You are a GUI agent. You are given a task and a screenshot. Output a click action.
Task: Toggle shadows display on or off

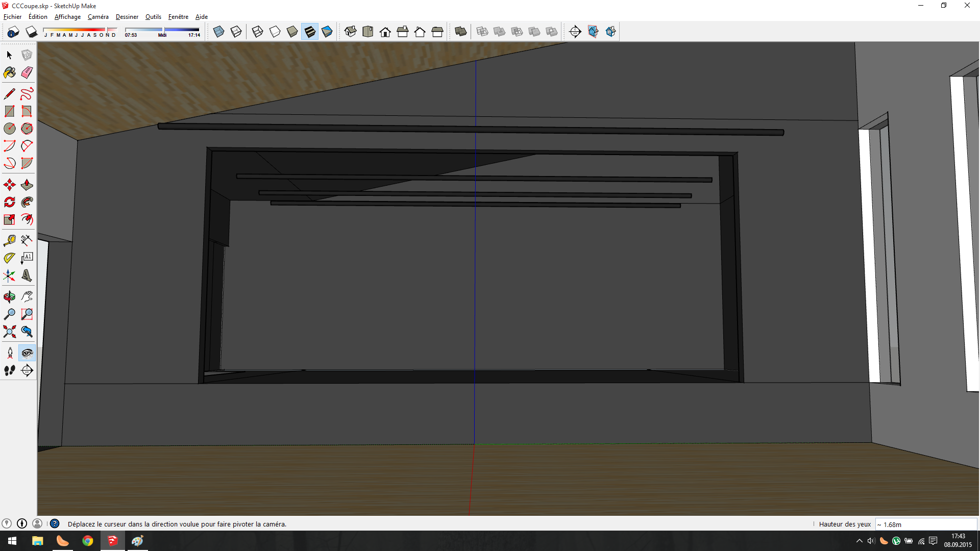31,32
